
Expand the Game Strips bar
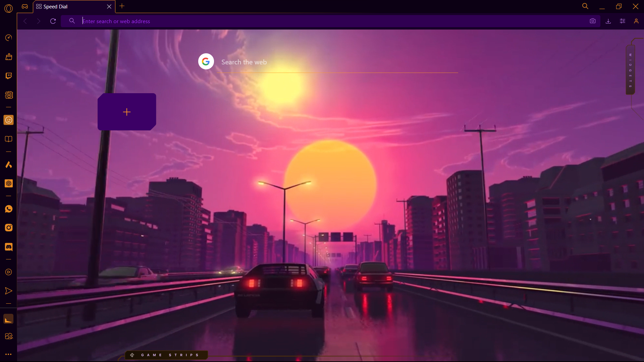click(166, 355)
